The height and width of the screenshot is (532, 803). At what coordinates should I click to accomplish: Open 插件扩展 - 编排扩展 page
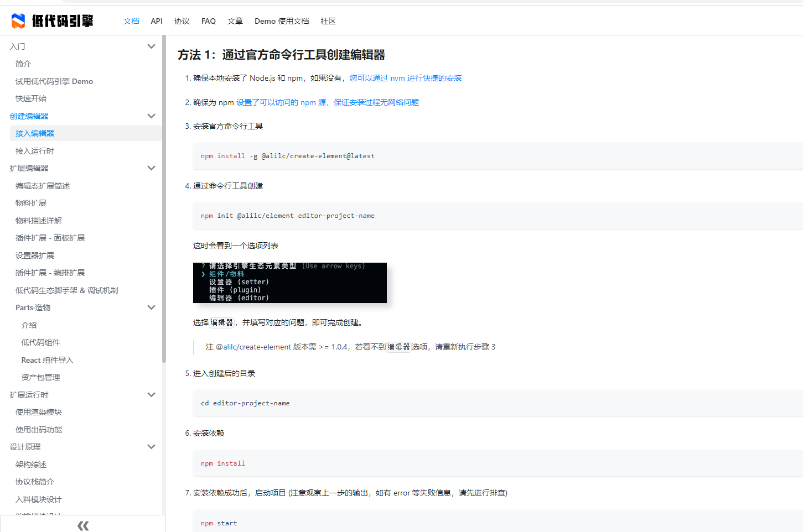tap(50, 273)
